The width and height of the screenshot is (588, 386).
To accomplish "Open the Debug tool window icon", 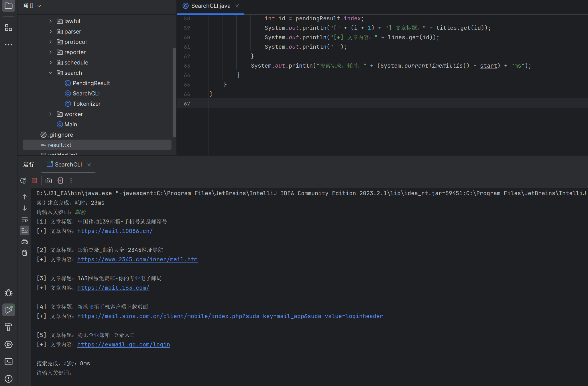I will click(9, 293).
